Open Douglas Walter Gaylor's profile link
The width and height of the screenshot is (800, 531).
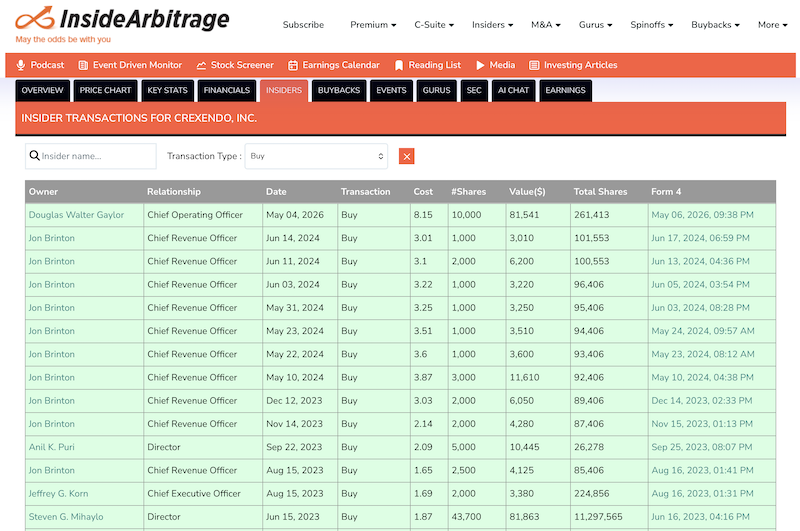tap(76, 215)
